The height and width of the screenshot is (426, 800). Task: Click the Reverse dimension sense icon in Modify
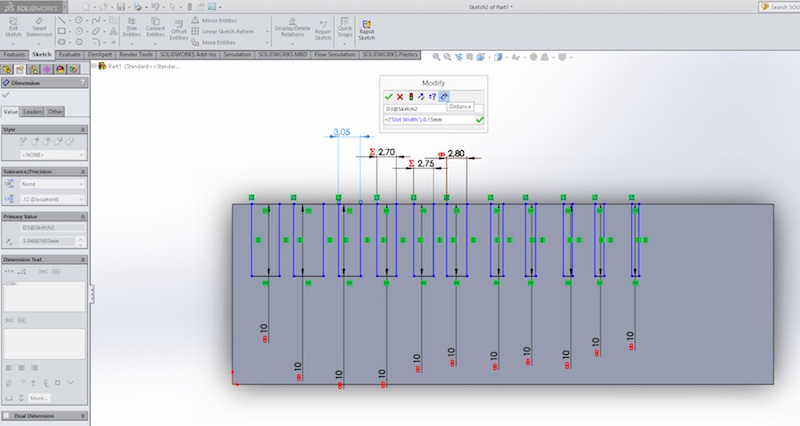[x=421, y=96]
